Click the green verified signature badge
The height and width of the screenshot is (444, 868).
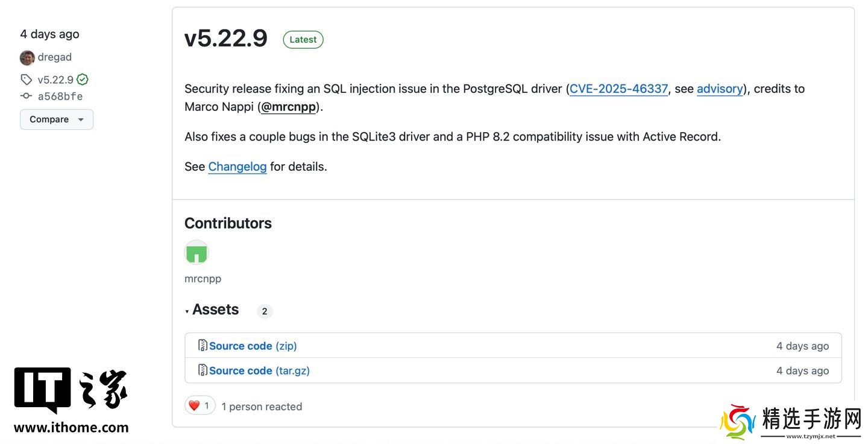point(83,80)
